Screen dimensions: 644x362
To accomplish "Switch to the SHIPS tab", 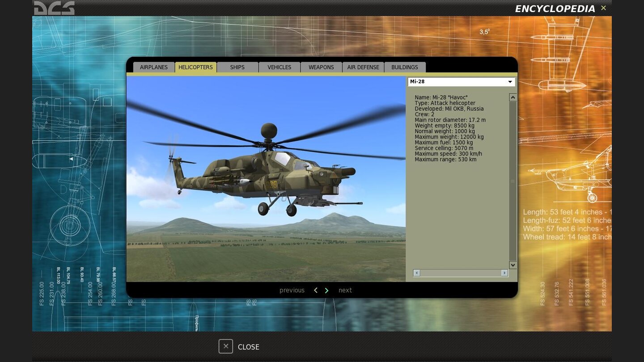I will coord(237,67).
